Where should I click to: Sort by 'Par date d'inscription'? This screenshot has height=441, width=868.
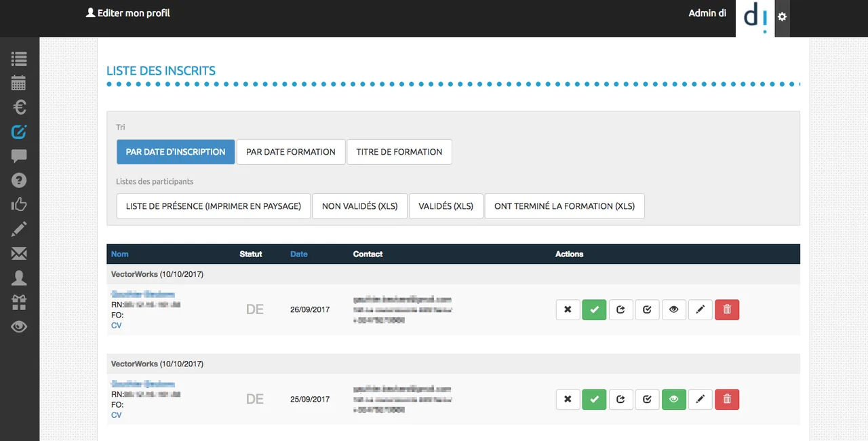click(x=176, y=152)
